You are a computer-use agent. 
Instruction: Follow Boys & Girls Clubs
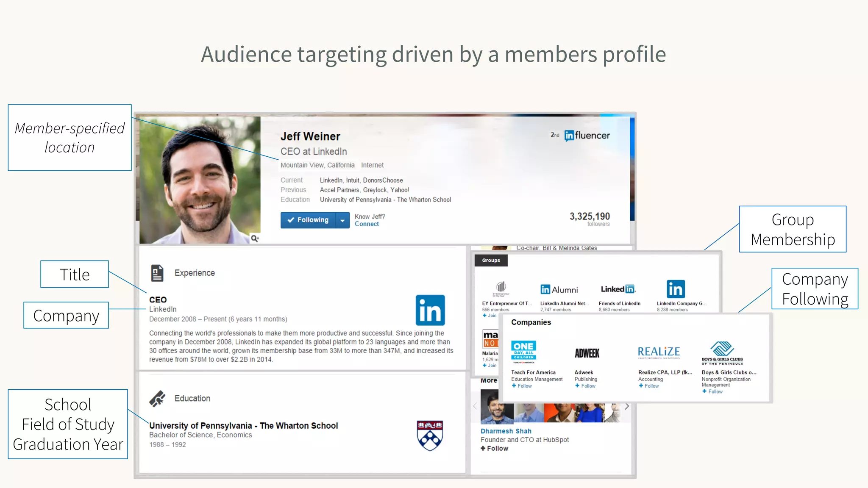712,391
